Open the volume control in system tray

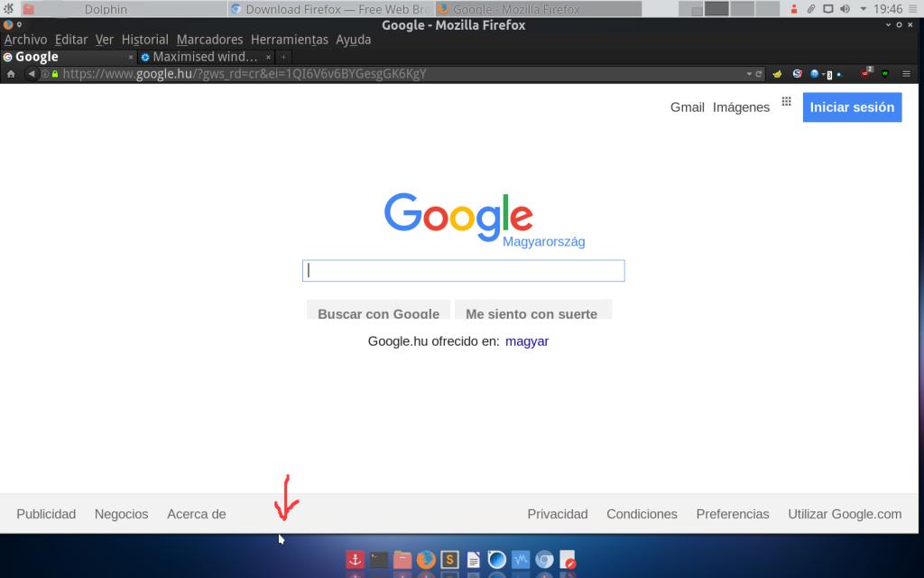[x=845, y=9]
